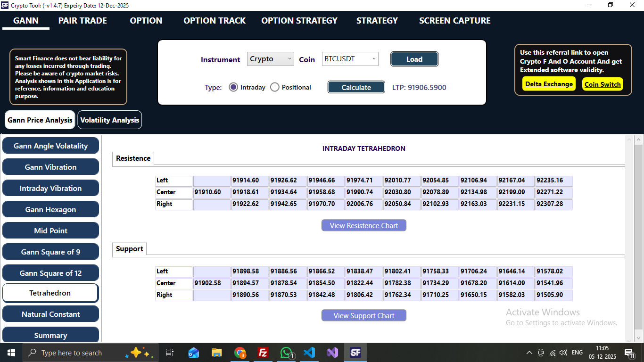The image size is (644, 362).
Task: Switch to the Positional type option
Action: click(274, 87)
